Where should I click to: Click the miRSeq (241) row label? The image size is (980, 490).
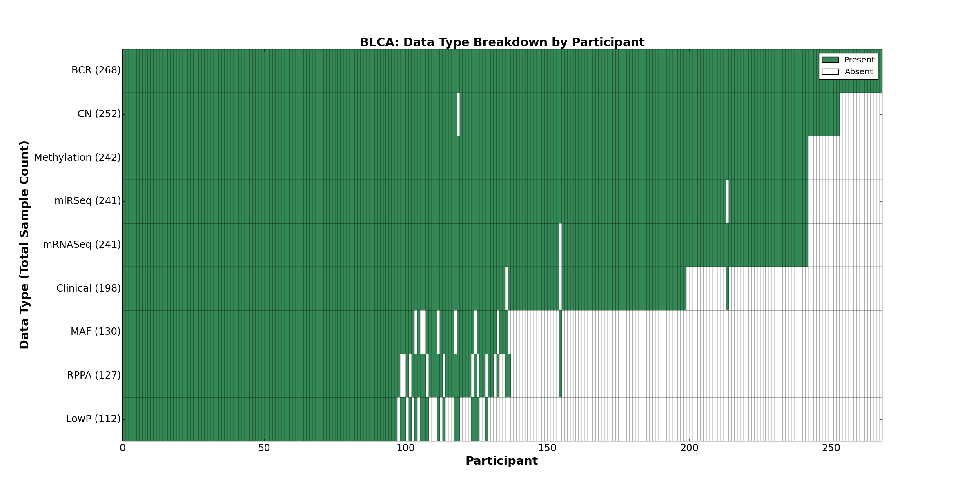tap(87, 201)
